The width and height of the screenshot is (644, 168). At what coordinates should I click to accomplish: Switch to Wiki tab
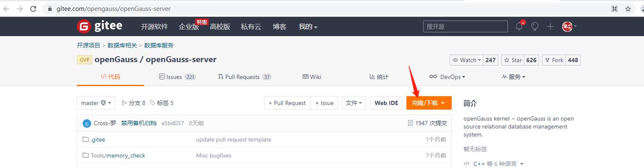pyautogui.click(x=312, y=77)
